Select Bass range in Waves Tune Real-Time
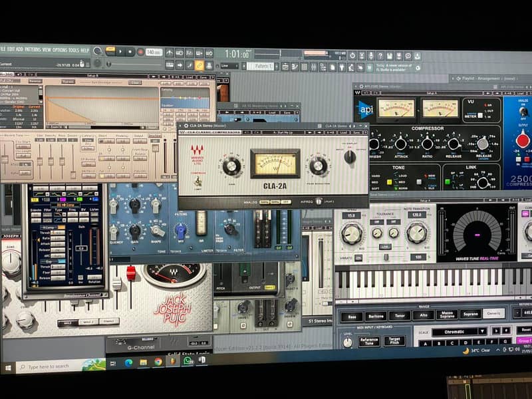532x399 pixels. 352,317
